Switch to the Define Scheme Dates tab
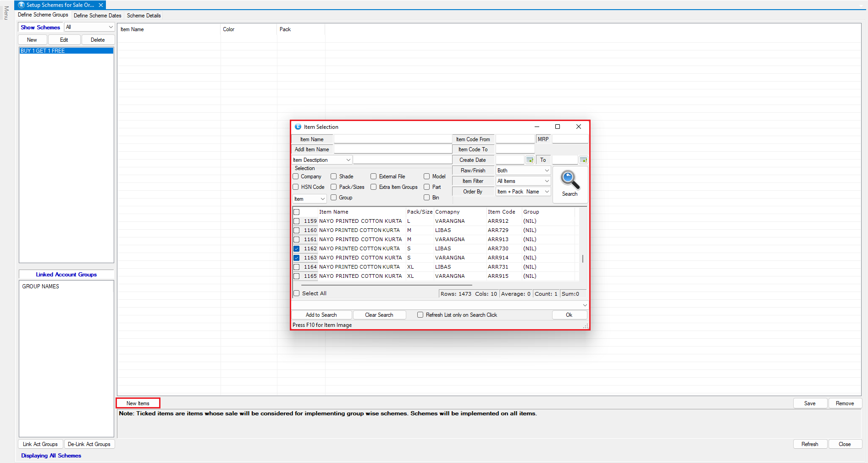The width and height of the screenshot is (868, 463). click(97, 16)
